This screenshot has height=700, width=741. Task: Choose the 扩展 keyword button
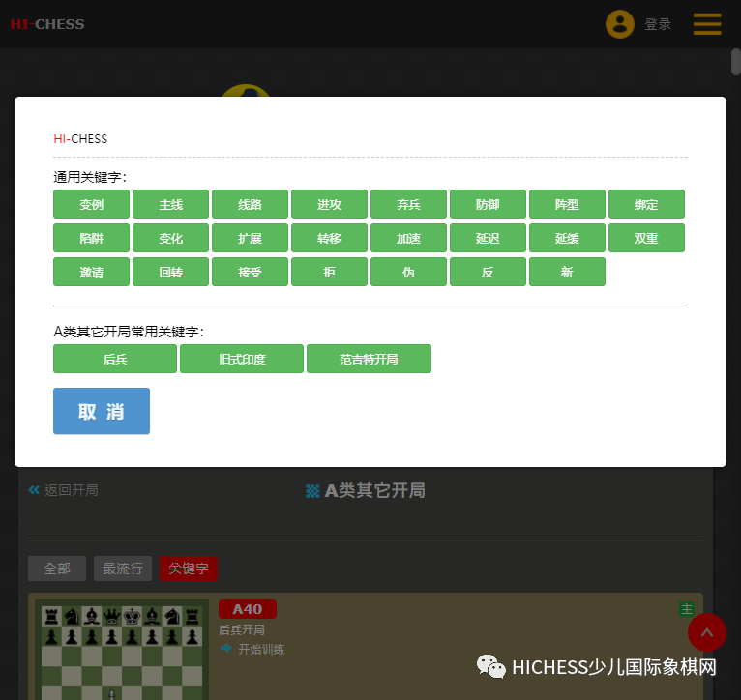tap(250, 238)
